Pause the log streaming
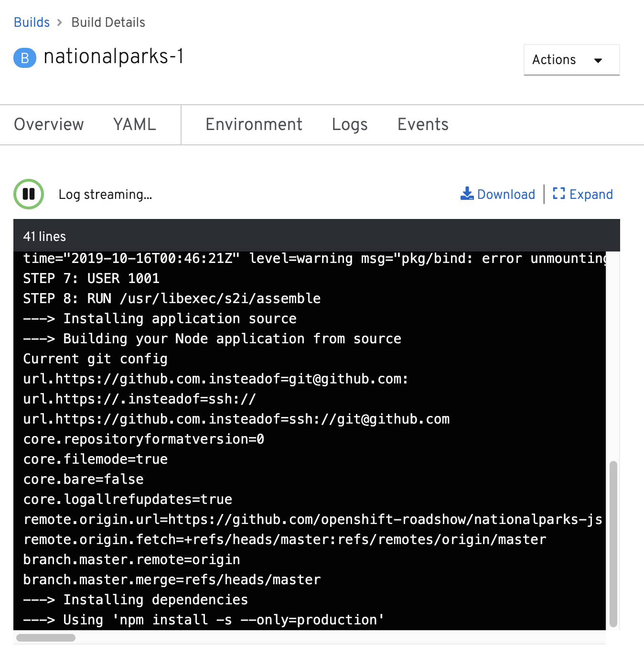644x655 pixels. pyautogui.click(x=29, y=194)
